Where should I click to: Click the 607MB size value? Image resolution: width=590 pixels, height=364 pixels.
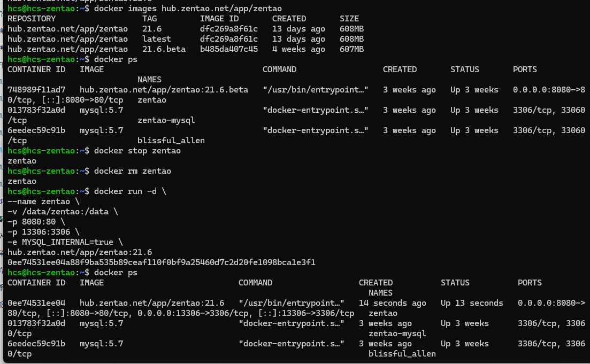point(351,49)
